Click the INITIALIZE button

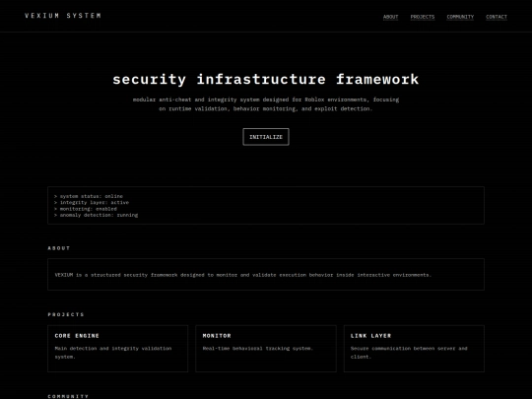[266, 137]
